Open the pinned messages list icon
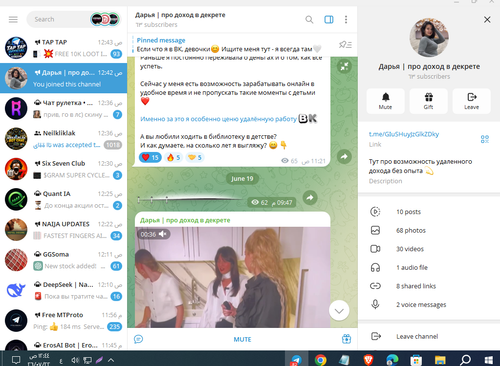 coord(345,44)
